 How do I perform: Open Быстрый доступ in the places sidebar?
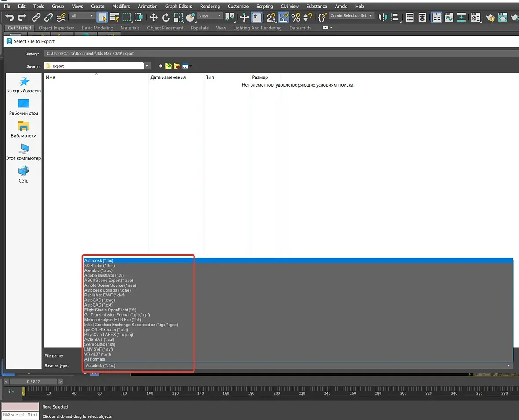click(24, 85)
